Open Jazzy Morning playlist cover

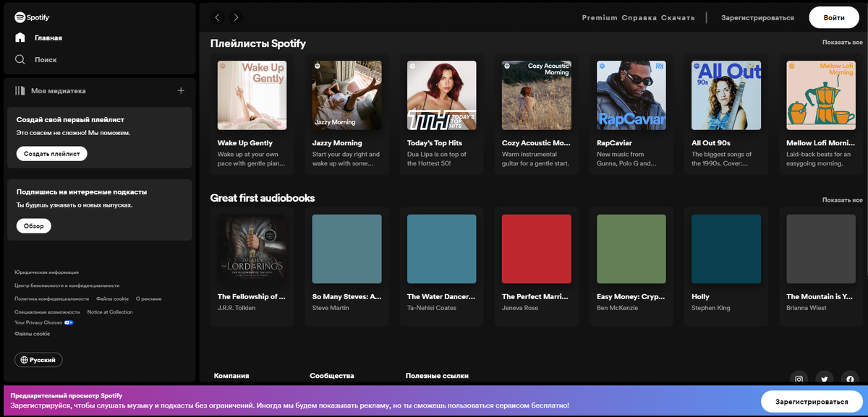point(346,95)
